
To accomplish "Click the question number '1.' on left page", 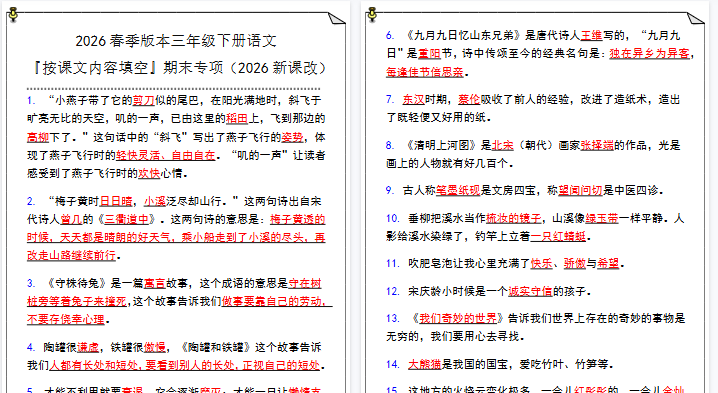I will [x=31, y=100].
